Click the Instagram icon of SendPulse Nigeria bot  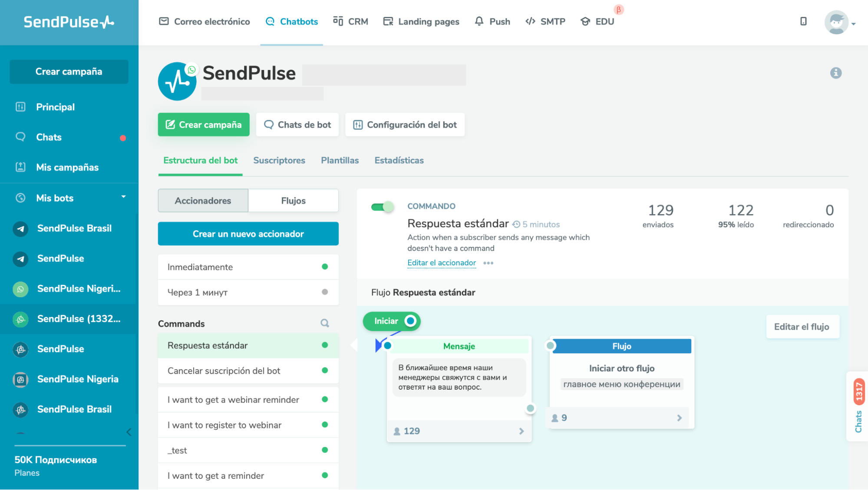click(20, 379)
